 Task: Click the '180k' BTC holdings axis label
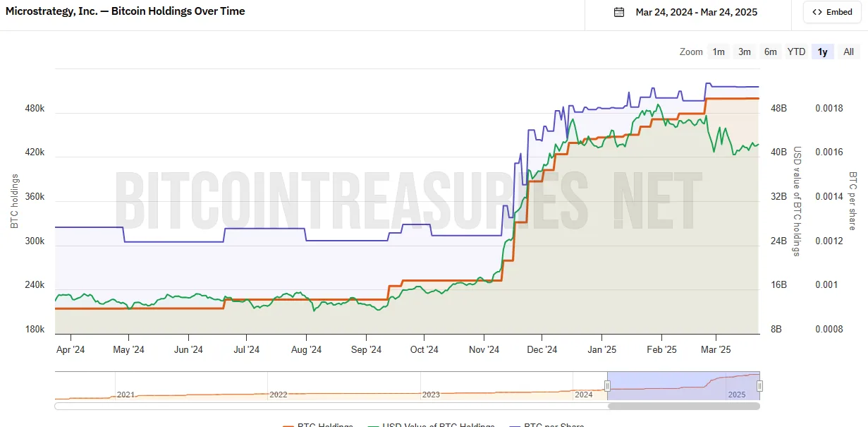click(x=36, y=329)
